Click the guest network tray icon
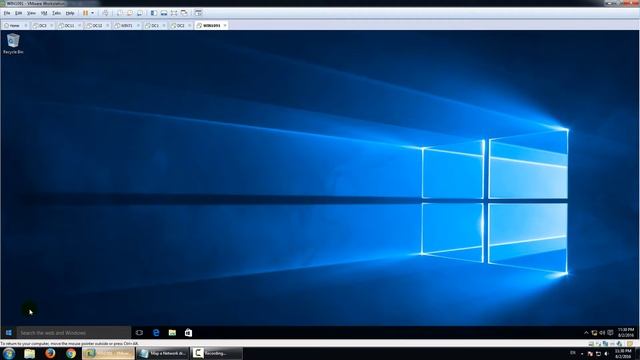The width and height of the screenshot is (640, 360). click(594, 333)
